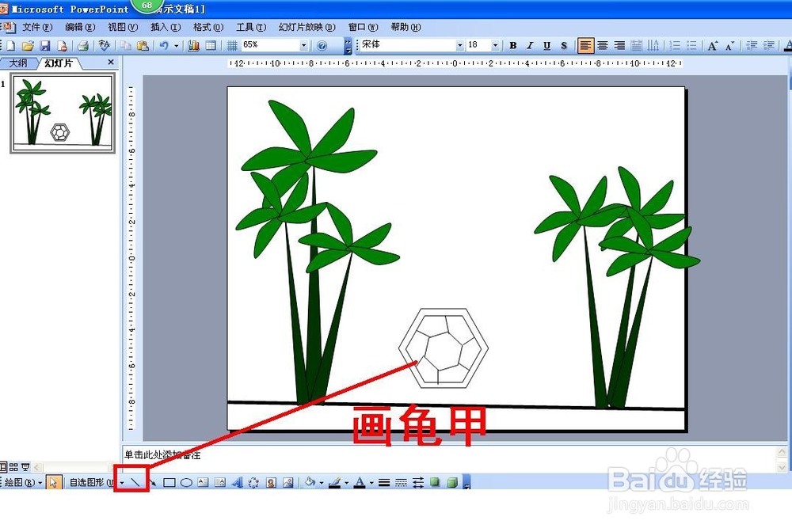Open Shadow Style settings

(x=435, y=483)
